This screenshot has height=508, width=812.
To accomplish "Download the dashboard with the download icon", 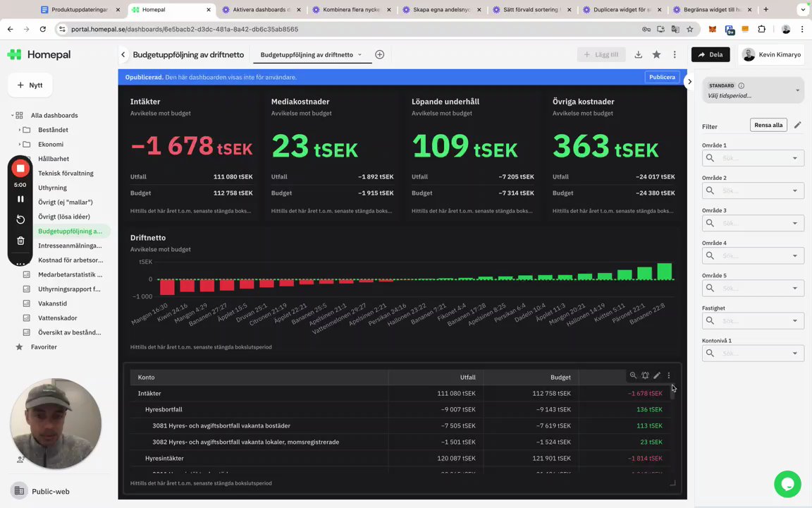I will [638, 54].
